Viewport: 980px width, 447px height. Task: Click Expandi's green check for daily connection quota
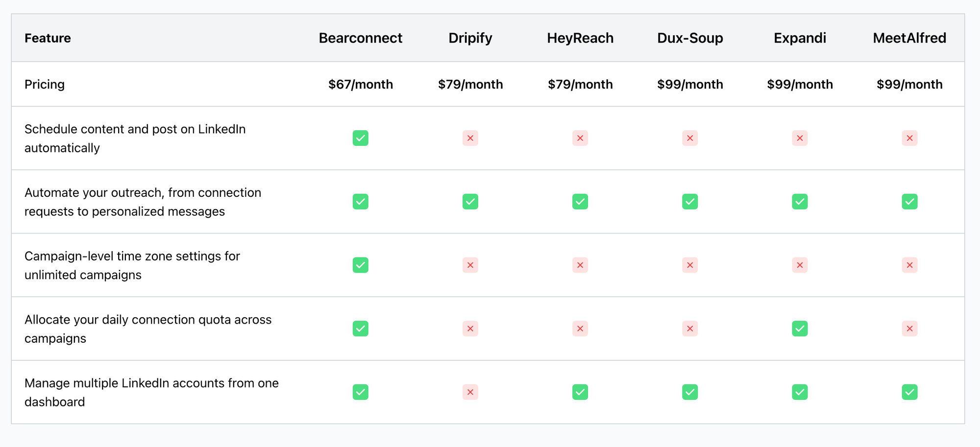pos(800,329)
